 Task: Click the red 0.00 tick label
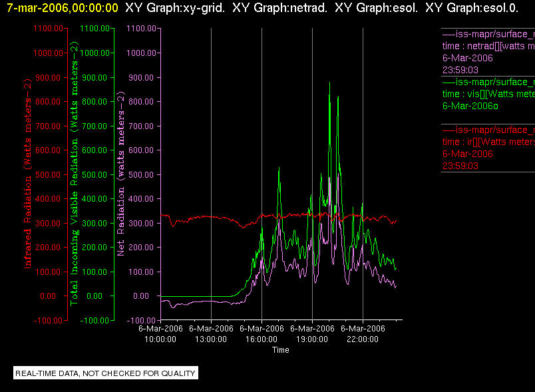(x=48, y=296)
